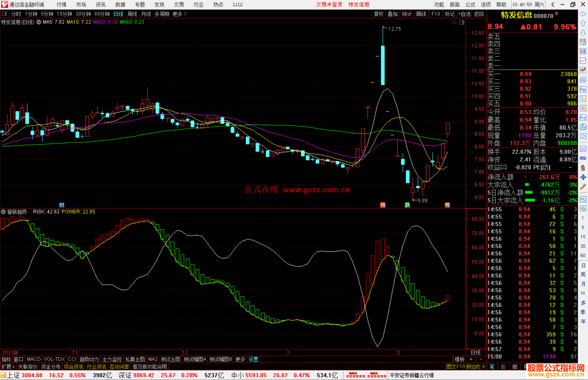Open the 公式 menu
This screenshot has height=380, width=588.
pos(470,5)
